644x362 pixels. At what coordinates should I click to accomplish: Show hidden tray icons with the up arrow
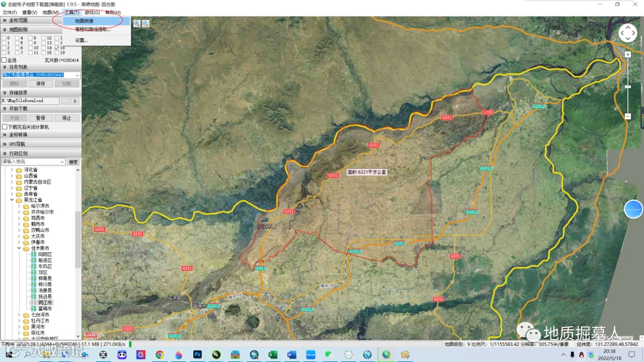click(x=563, y=355)
